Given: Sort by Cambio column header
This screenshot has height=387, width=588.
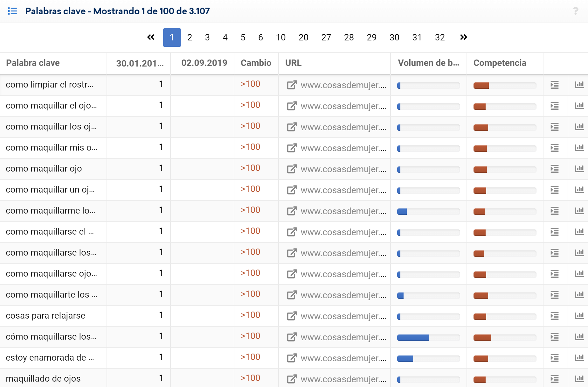Looking at the screenshot, I should (256, 63).
